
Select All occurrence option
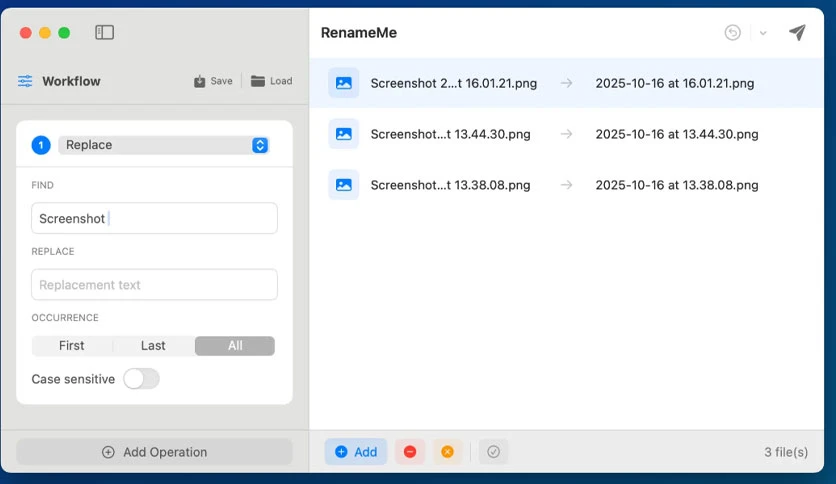coord(235,346)
